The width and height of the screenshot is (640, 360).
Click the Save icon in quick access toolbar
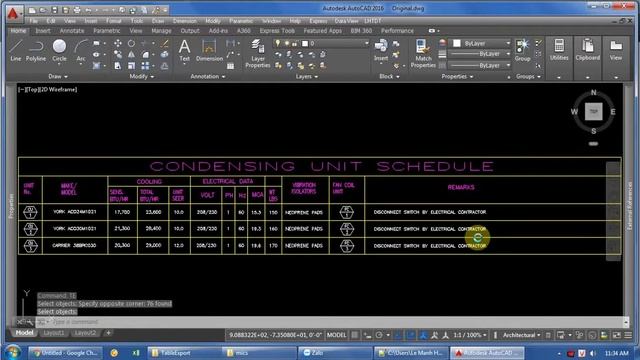[x=54, y=10]
